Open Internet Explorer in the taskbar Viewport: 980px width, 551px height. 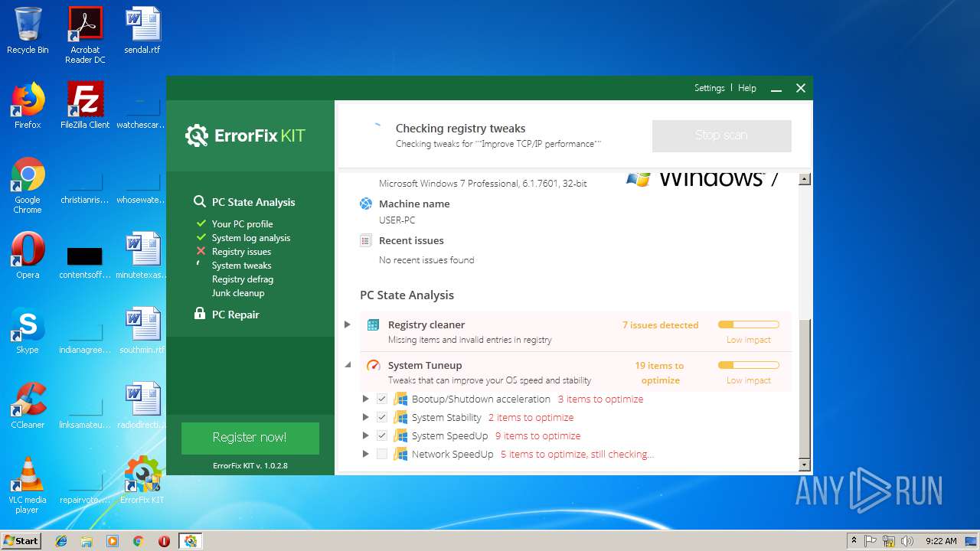click(x=61, y=541)
